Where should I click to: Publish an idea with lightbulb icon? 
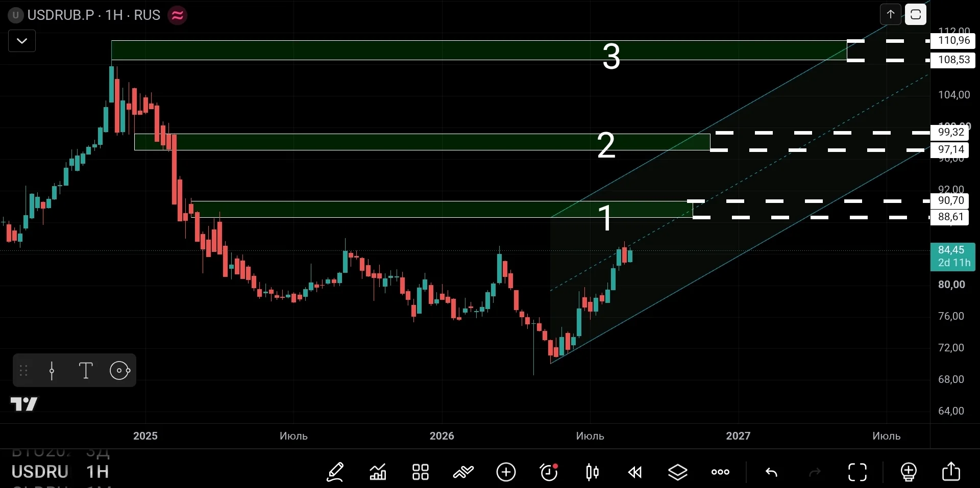pos(909,472)
